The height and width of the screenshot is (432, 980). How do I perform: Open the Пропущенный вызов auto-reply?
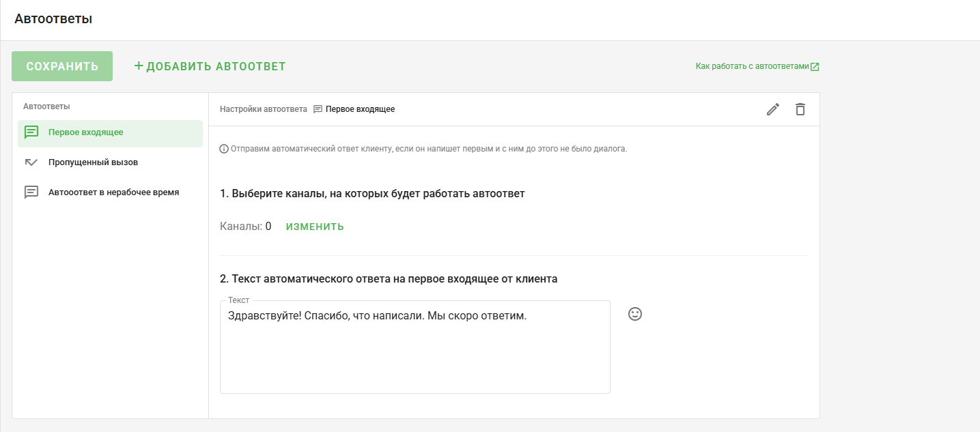pyautogui.click(x=94, y=162)
